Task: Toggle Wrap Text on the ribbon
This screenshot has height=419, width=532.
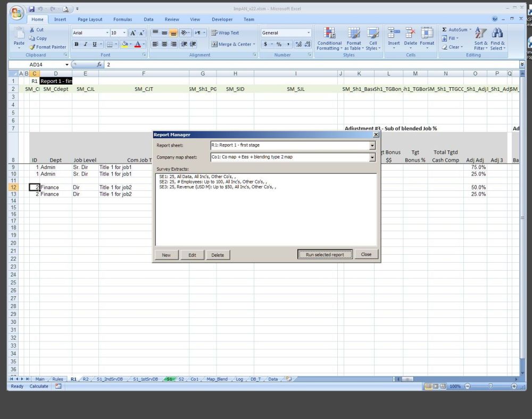Action: pyautogui.click(x=225, y=32)
